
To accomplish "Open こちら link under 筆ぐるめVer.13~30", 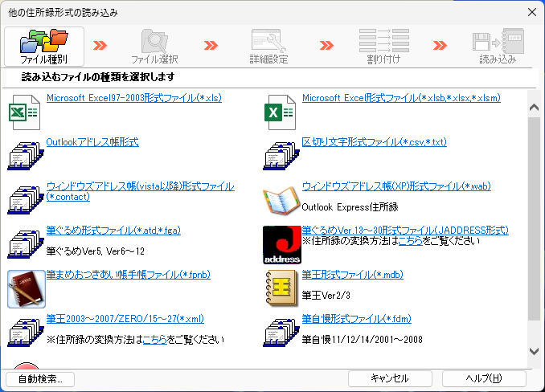I will (x=411, y=241).
